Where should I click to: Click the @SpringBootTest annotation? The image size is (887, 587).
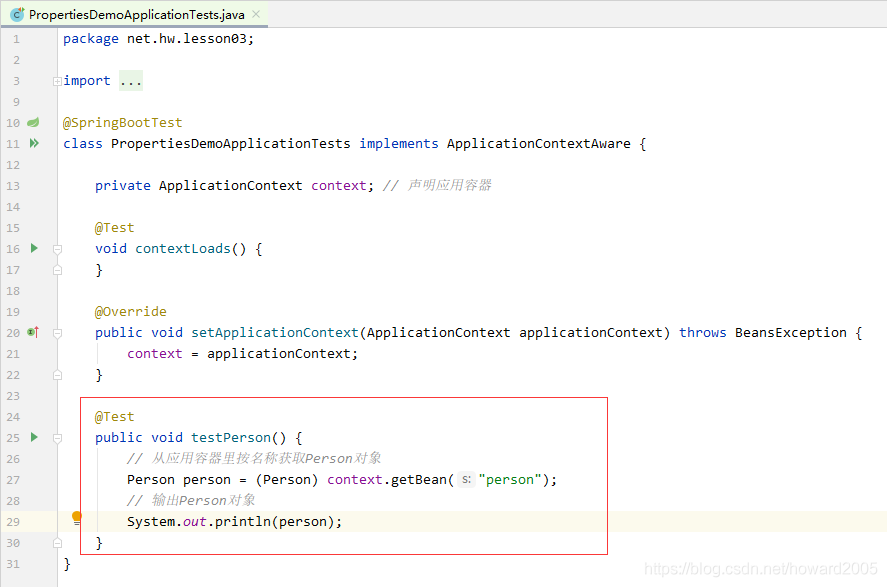tap(122, 123)
